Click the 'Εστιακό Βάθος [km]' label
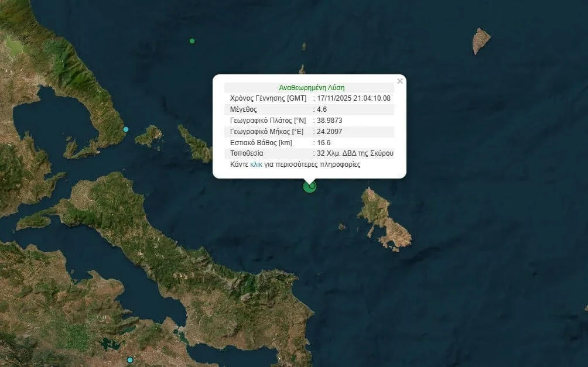Viewport: 588px width, 367px height. coord(261,143)
